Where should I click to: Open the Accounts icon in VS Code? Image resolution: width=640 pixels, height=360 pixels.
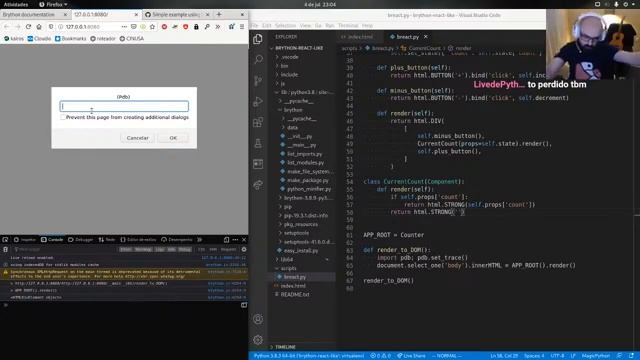[258, 319]
